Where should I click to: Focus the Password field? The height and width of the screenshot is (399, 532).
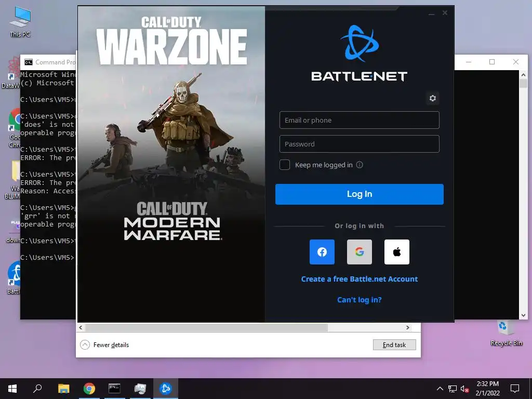(360, 144)
